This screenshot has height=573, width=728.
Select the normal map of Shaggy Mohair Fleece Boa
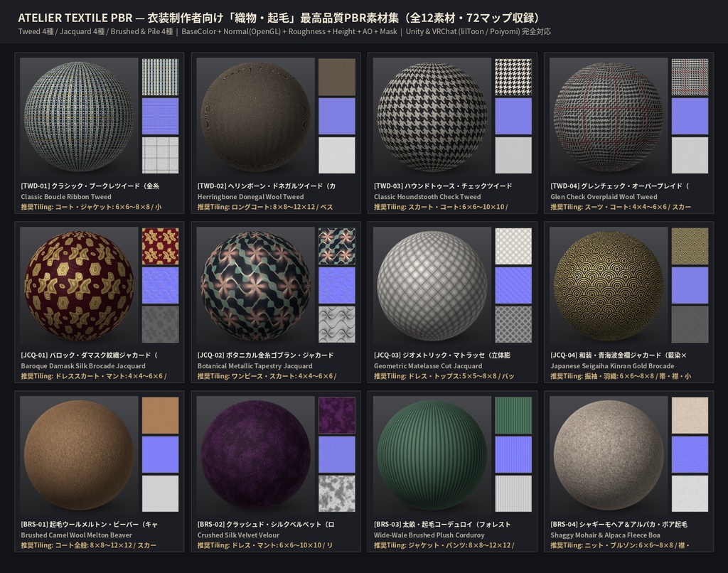pos(690,454)
